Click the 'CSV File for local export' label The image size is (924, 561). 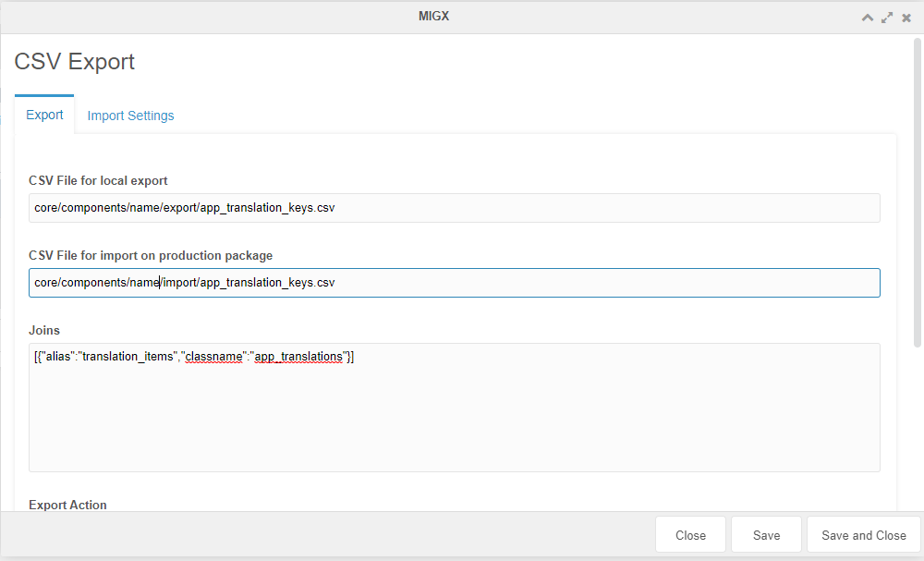[x=99, y=181]
